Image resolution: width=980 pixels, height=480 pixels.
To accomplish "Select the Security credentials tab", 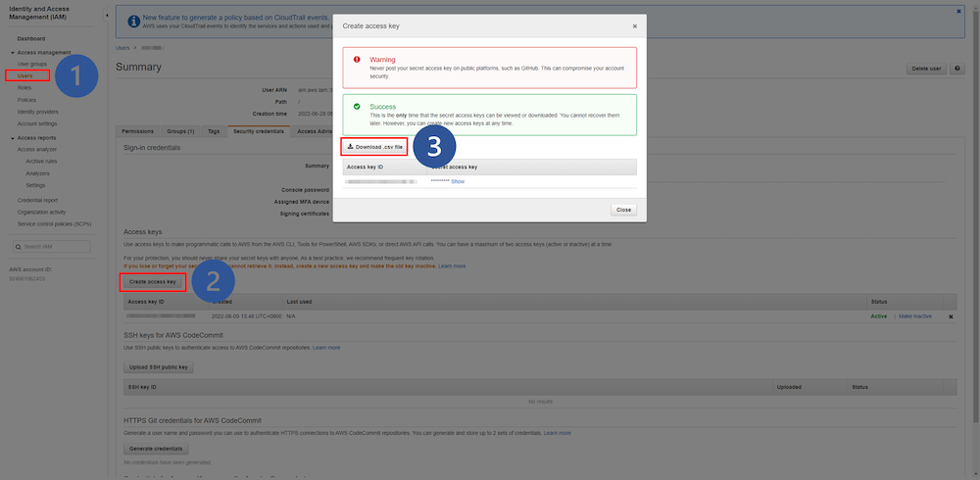I will [x=259, y=131].
